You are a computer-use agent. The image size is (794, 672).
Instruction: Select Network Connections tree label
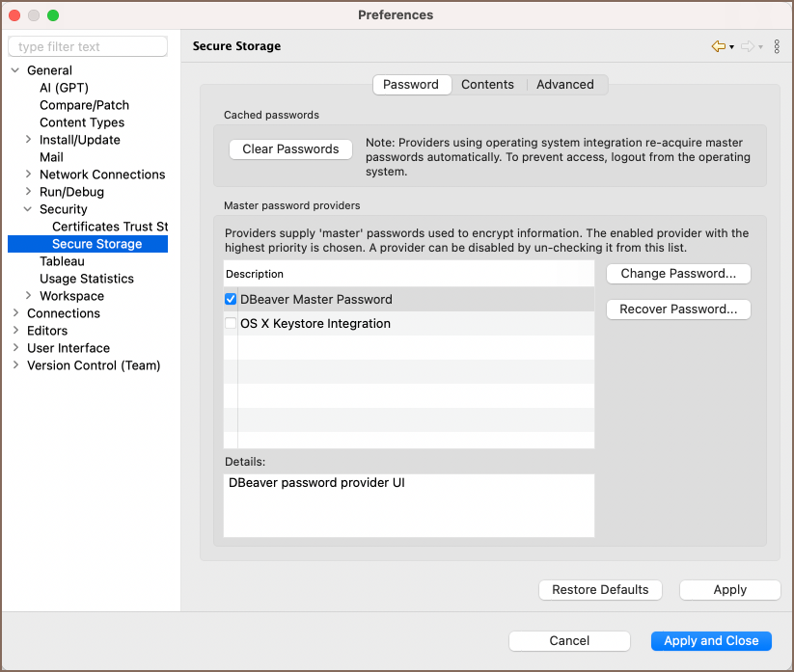coord(102,175)
